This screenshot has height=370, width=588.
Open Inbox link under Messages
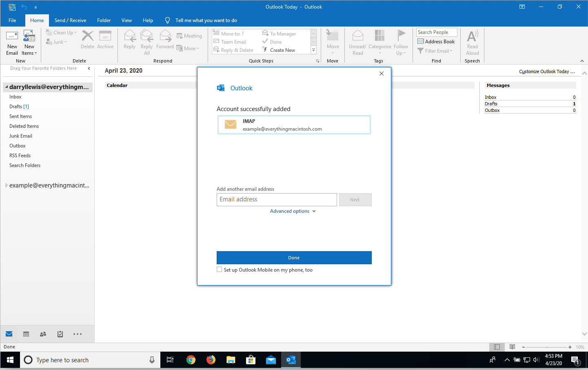pos(490,97)
